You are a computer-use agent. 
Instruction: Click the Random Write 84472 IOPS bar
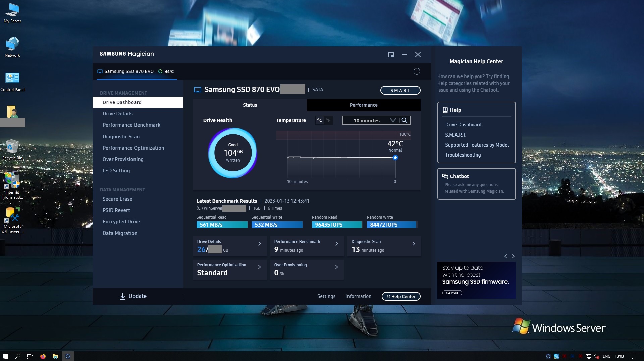(392, 225)
